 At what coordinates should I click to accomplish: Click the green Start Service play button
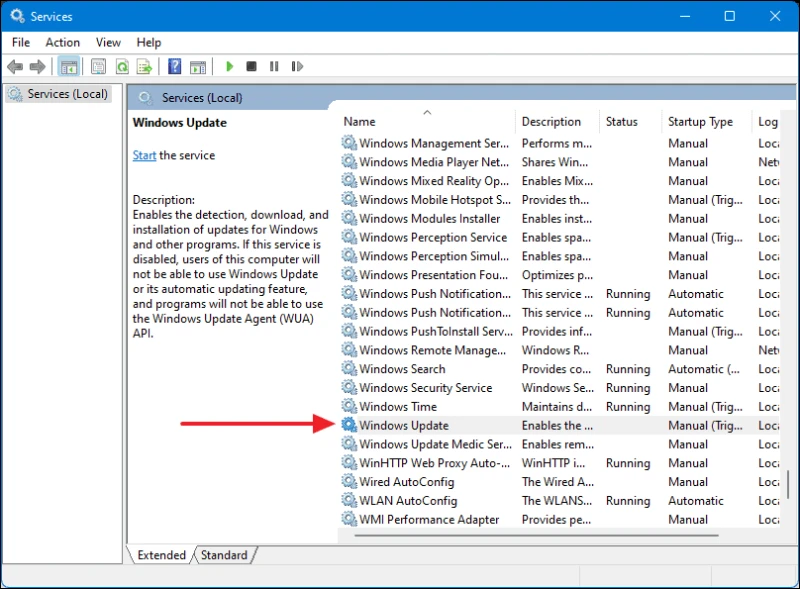click(229, 66)
